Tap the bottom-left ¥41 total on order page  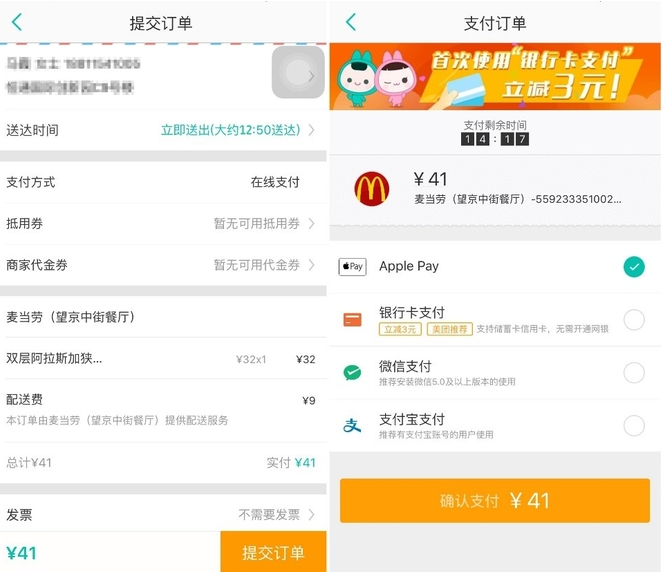pos(22,553)
